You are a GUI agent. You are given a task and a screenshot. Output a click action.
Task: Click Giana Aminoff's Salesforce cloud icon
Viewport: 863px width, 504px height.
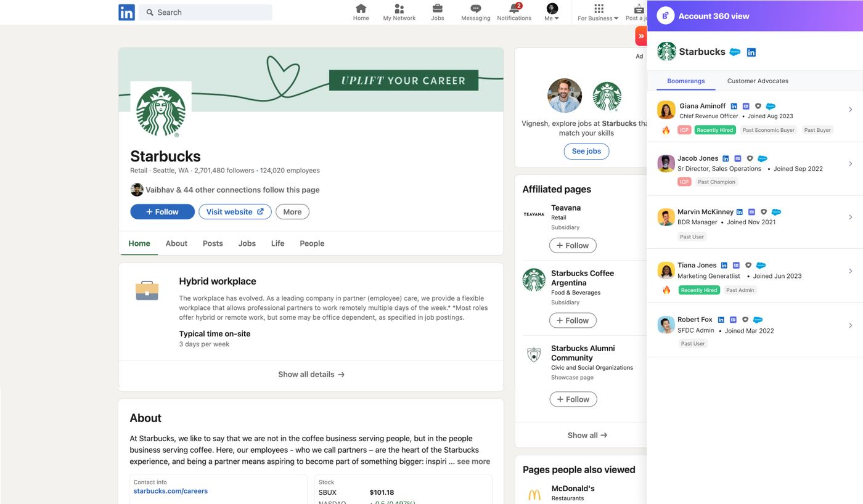pos(771,107)
